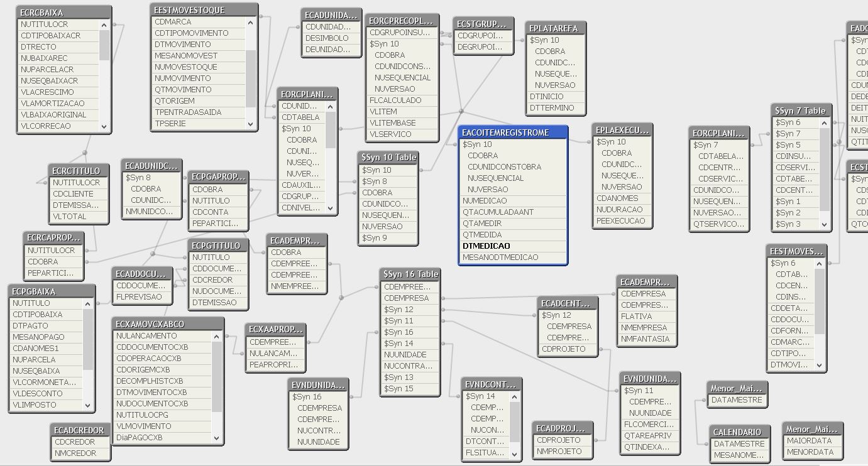Select CDMARCA in EESTMOVESTOQUE

coord(199,22)
